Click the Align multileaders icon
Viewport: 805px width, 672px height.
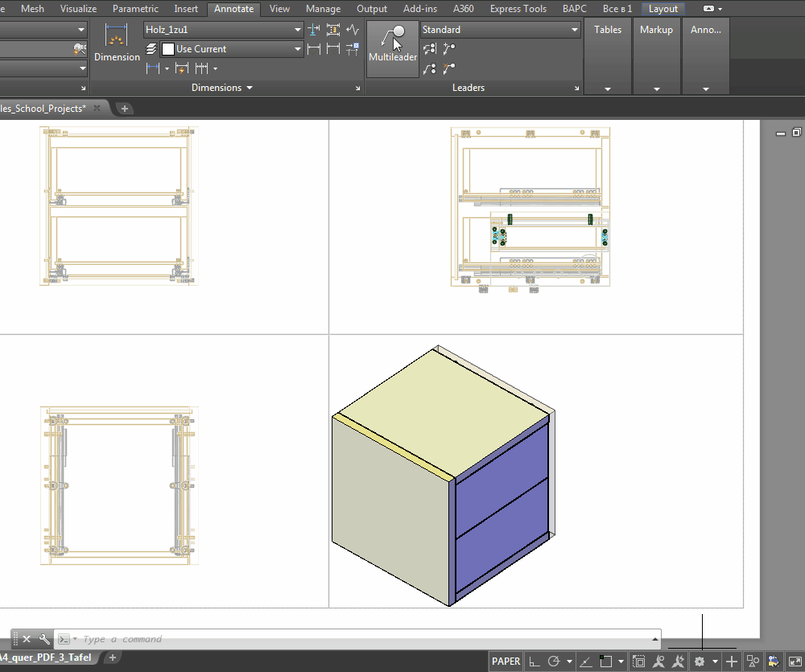430,49
